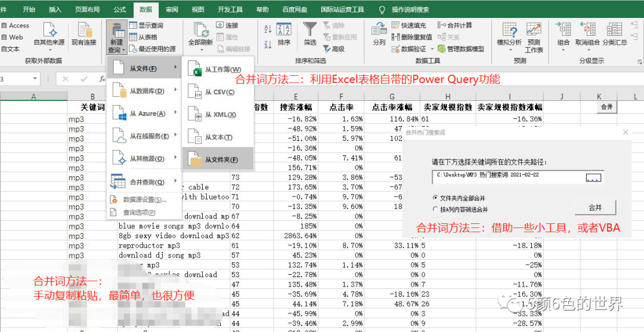644x332 pixels.
Task: Switch to the 审阅 ribbon tab
Action: pyautogui.click(x=172, y=9)
